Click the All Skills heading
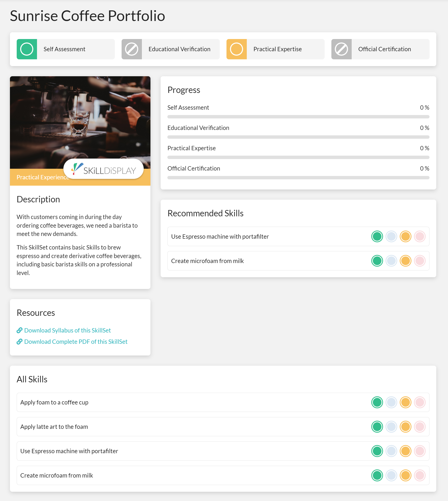448x501 pixels. coord(32,379)
